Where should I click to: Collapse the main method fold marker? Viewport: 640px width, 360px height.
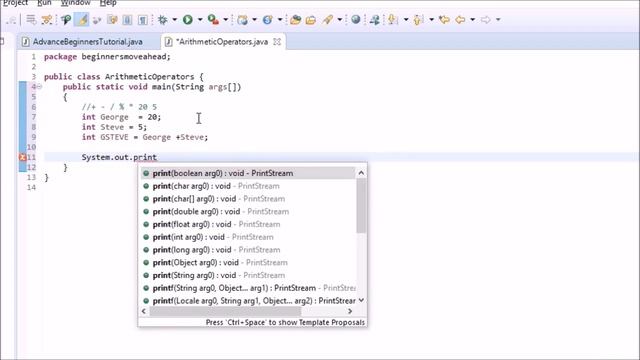(40, 87)
